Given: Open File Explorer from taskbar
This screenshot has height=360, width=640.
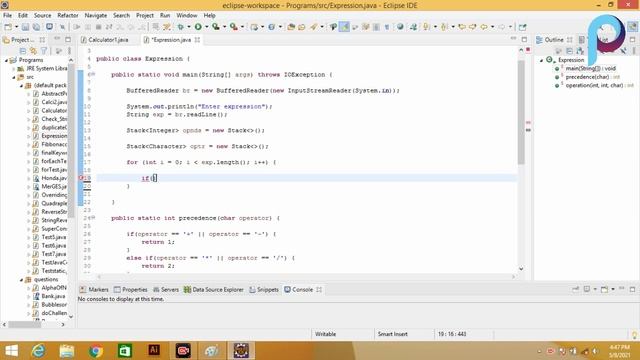Looking at the screenshot, I should 67,351.
